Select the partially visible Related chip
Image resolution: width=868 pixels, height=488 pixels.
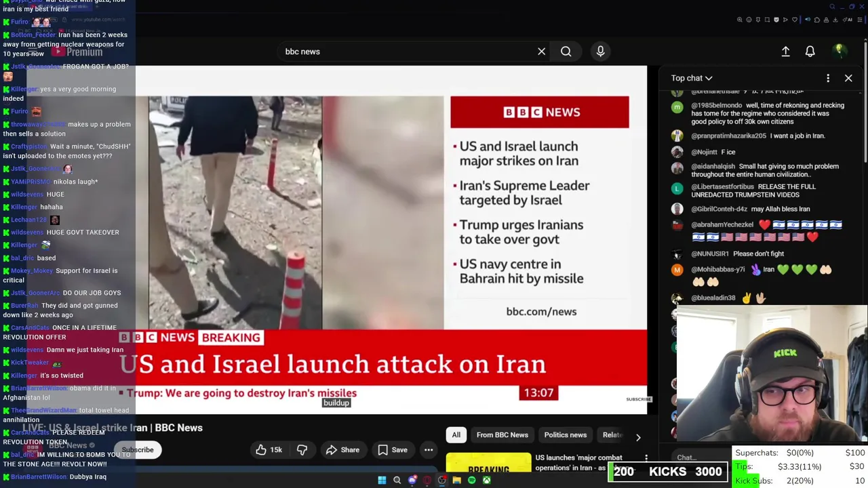(612, 435)
